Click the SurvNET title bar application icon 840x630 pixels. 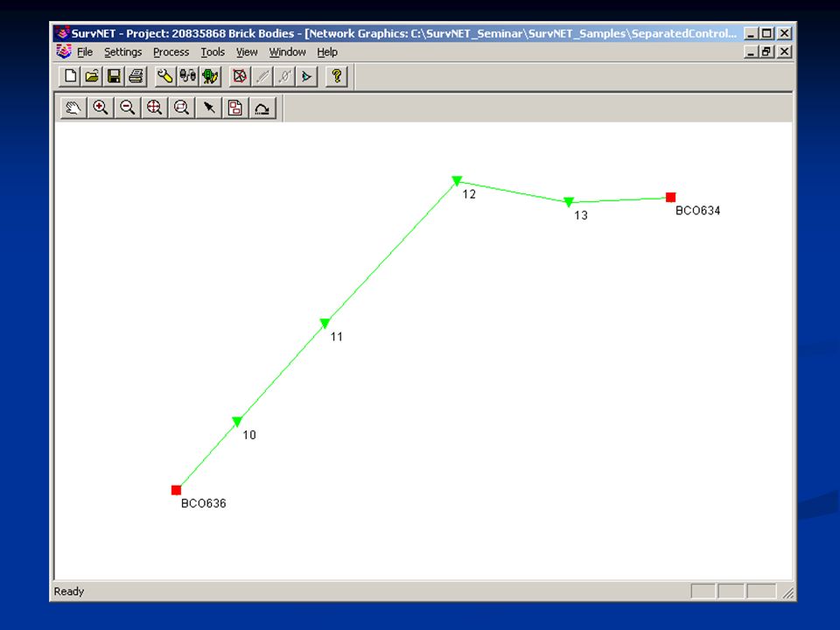(x=62, y=32)
